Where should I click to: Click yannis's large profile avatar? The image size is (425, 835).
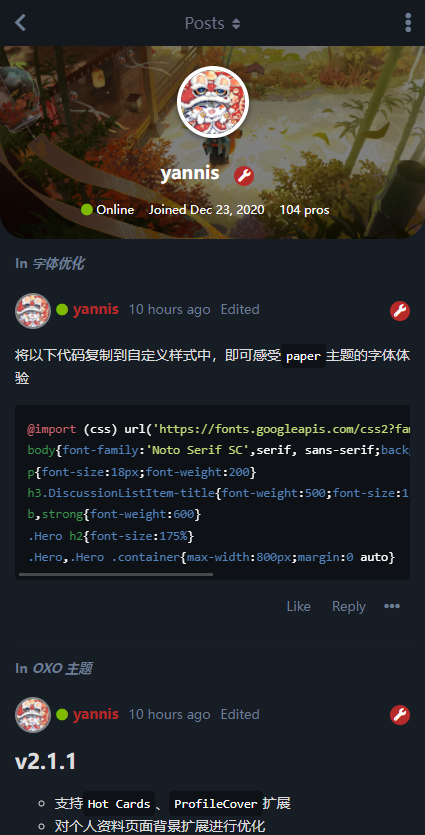coord(213,102)
